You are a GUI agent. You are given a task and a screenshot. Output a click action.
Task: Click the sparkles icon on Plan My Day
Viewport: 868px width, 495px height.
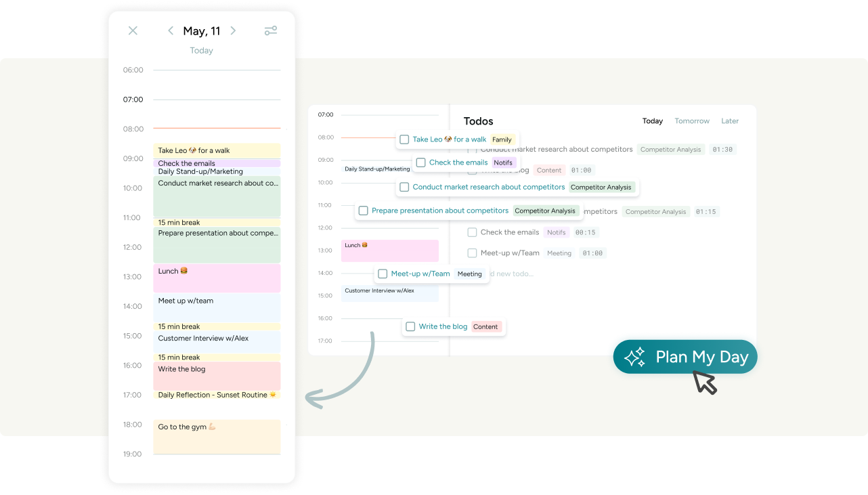635,357
